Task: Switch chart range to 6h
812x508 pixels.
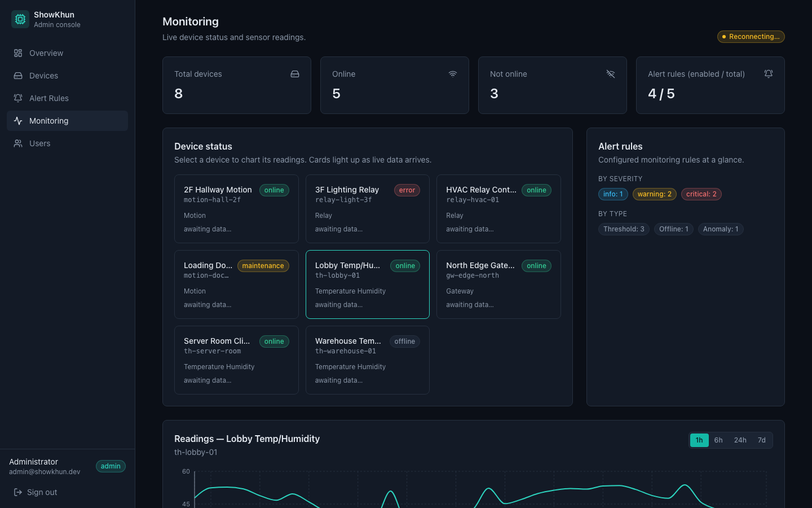Action: 718,440
